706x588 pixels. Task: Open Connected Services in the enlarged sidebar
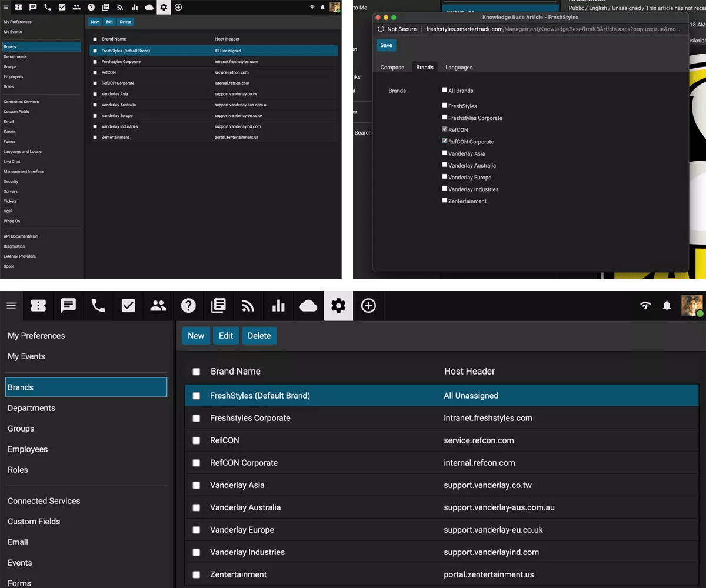coord(44,501)
